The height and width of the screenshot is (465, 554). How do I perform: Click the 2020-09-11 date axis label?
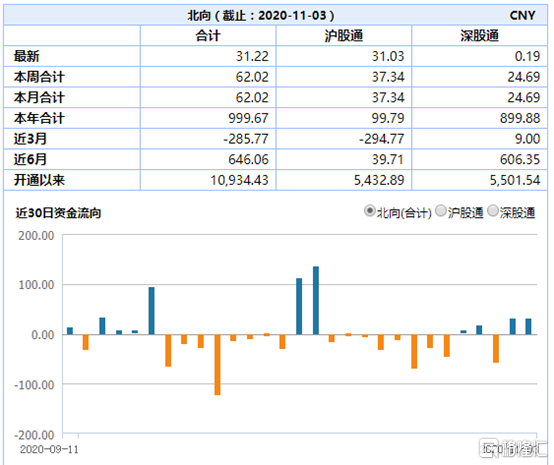tap(49, 449)
